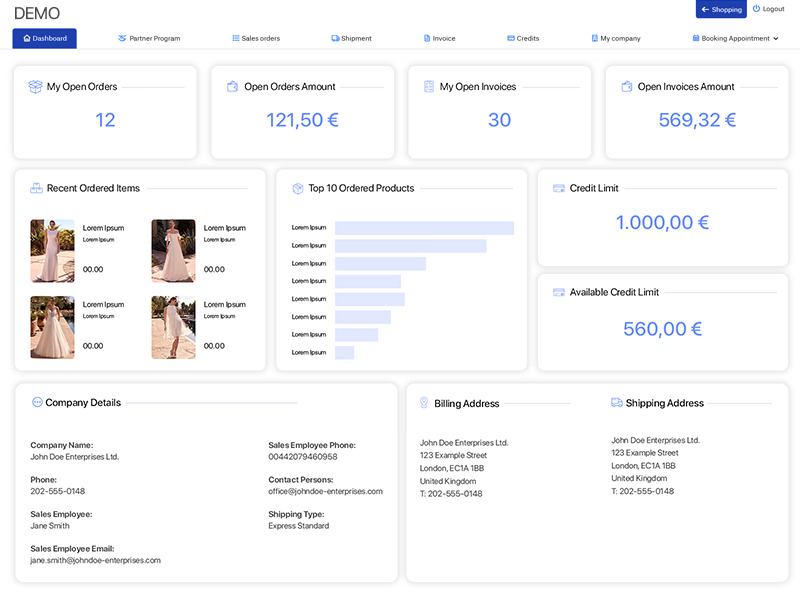Open the top-left recent ordered dress thumbnail
The height and width of the screenshot is (599, 800).
[52, 251]
